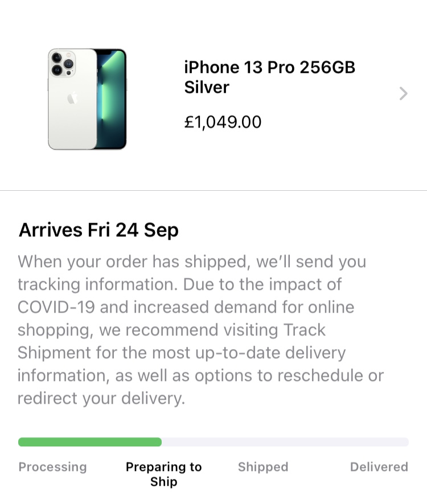The image size is (427, 504).
Task: Tap the iPhone 13 Pro 256GB Silver title
Action: [269, 77]
